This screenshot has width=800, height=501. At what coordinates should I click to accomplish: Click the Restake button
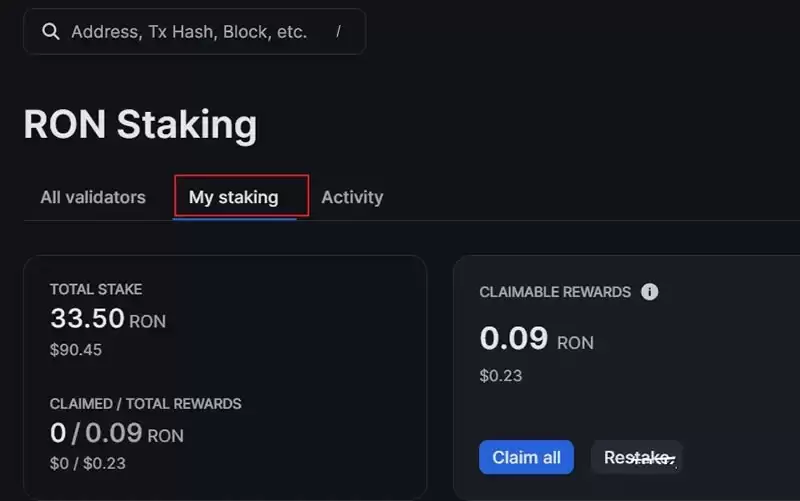click(x=637, y=458)
